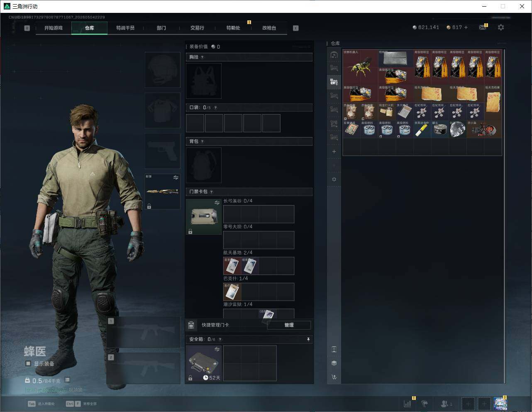Click the Tab 进入特勤处 shortcut hint

[x=41, y=404]
